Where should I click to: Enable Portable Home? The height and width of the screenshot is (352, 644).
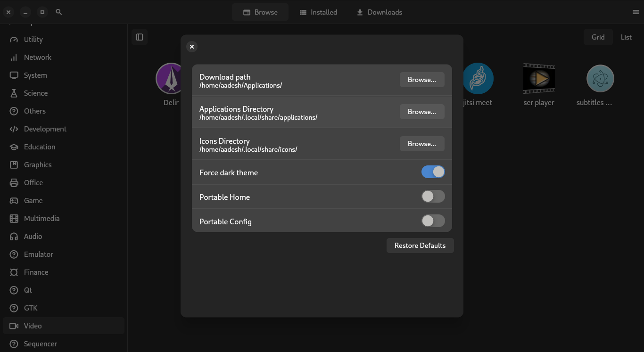coord(433,196)
